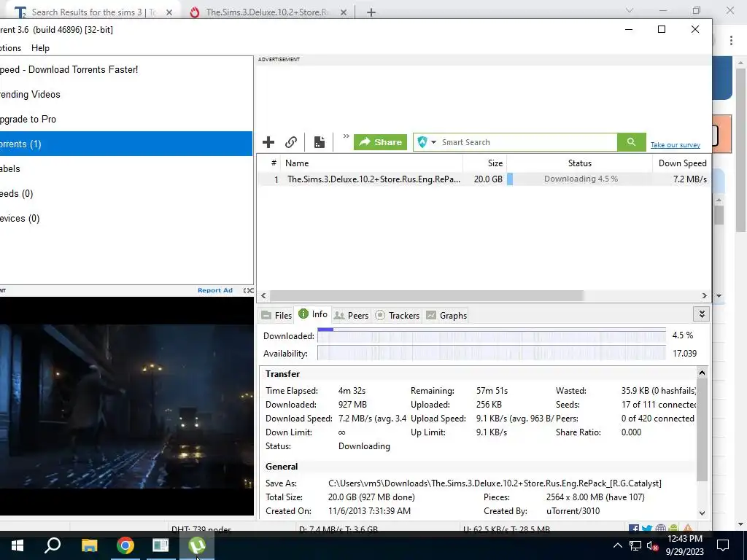Screen dimensions: 747x560
Task: Select Labels in sidebar
Action: [x=125, y=168]
